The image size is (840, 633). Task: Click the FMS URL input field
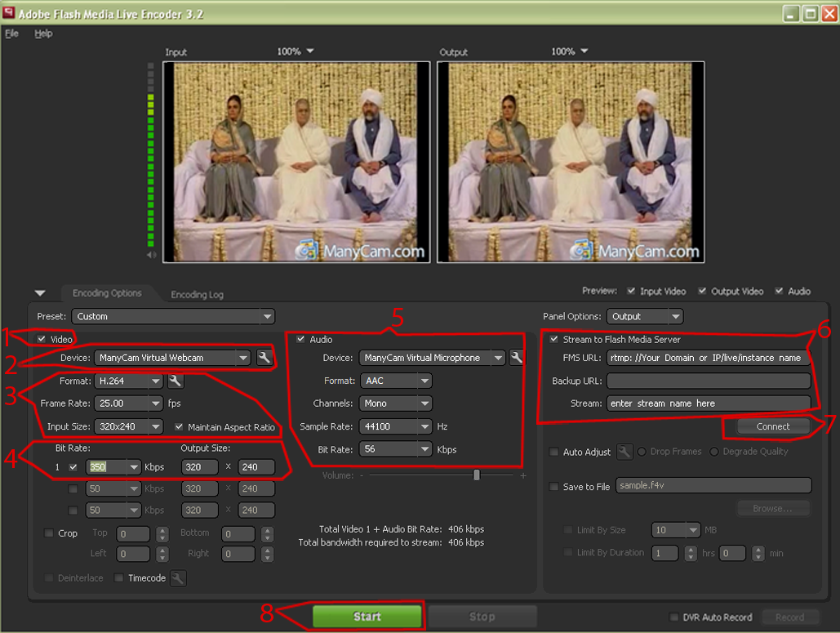[x=709, y=358]
